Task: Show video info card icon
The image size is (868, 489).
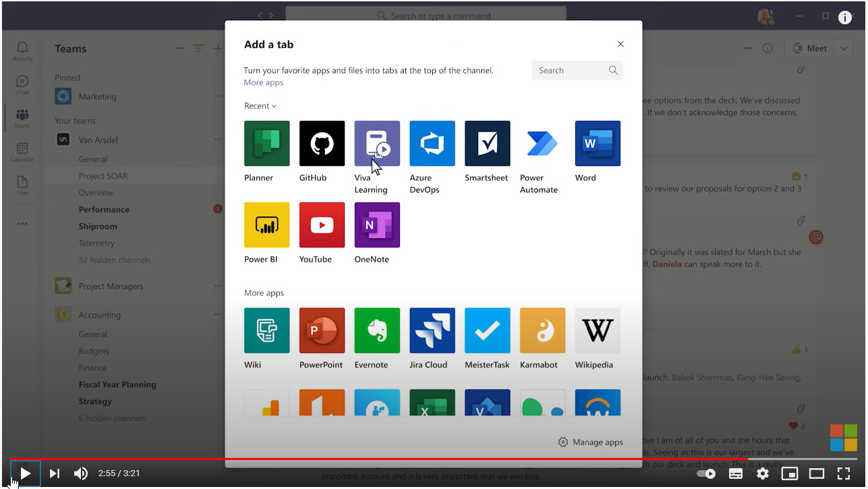Action: point(845,18)
